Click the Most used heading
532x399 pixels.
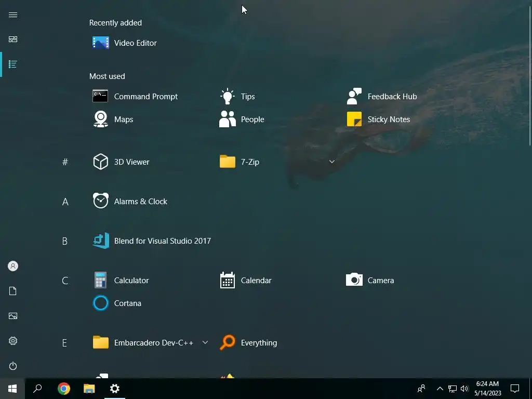click(x=107, y=76)
